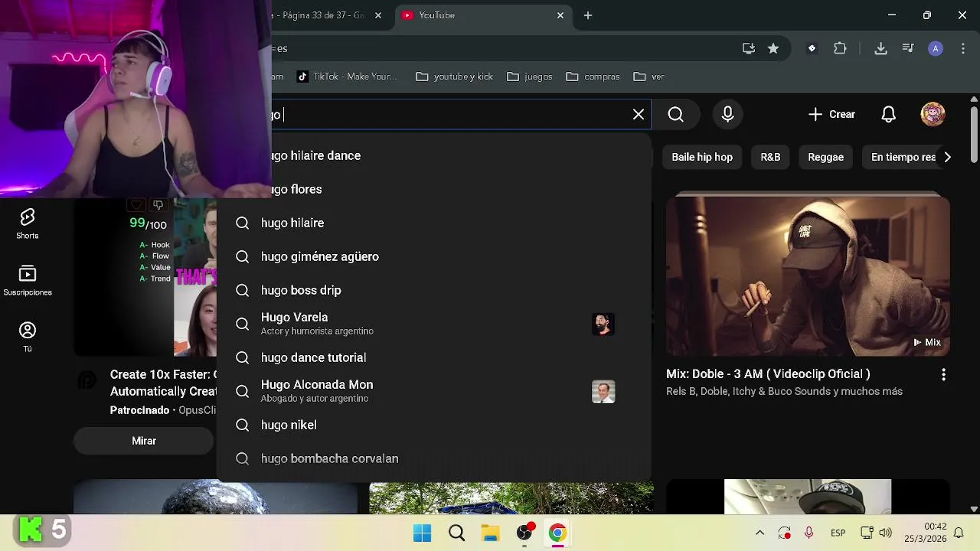Open the Crear menu
This screenshot has height=551, width=980.
pyautogui.click(x=831, y=114)
